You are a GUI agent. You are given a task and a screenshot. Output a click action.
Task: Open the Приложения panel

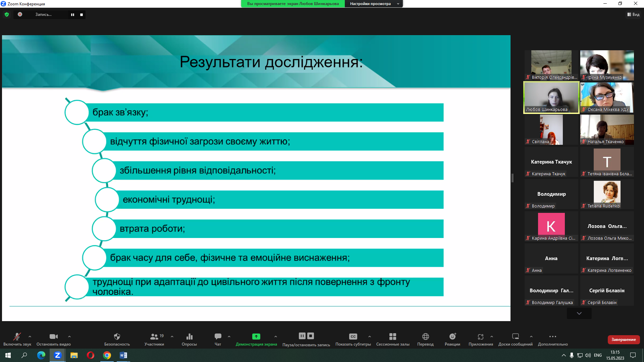tap(481, 339)
